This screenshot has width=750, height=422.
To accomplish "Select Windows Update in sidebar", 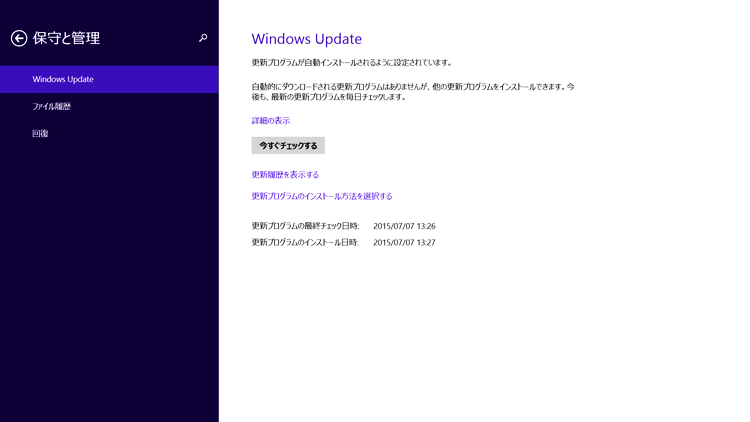I will [x=109, y=79].
